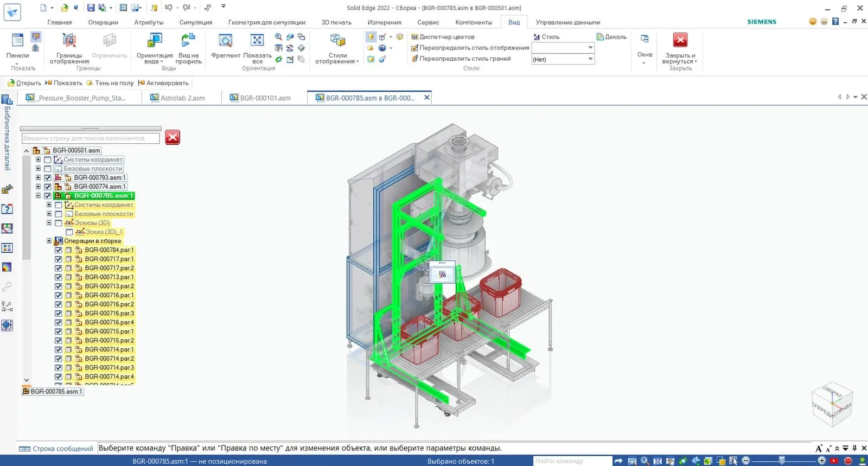Click zoom in plus in status bar
The height and width of the screenshot is (466, 868).
(822, 461)
